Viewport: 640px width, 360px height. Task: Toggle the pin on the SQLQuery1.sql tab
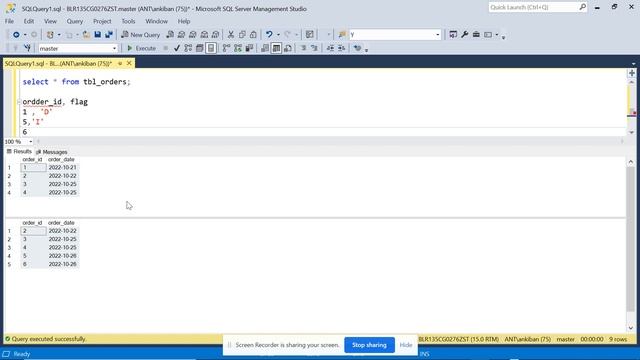[120, 63]
